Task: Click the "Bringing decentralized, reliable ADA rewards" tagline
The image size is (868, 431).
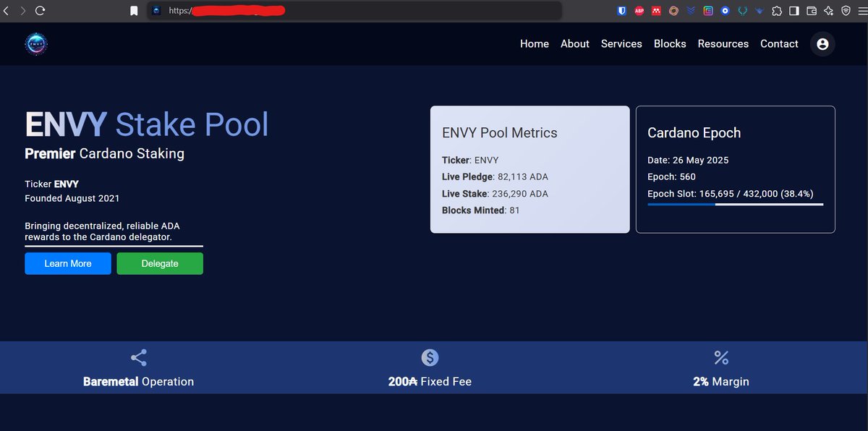Action: (x=102, y=231)
